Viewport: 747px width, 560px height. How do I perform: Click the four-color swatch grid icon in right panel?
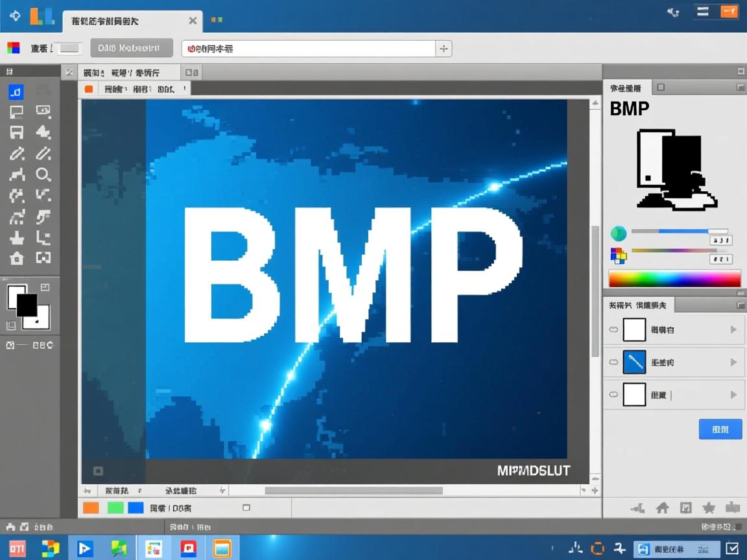coord(618,256)
